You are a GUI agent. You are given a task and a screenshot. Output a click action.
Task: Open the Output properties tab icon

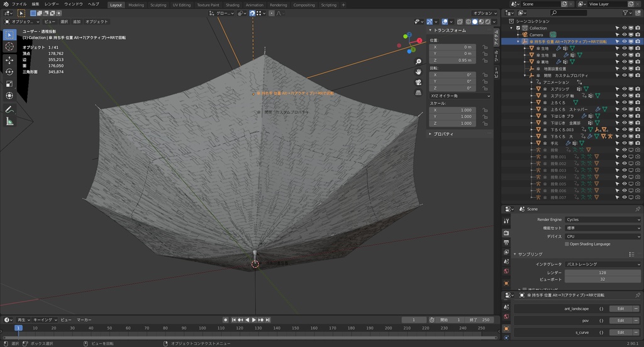pyautogui.click(x=506, y=244)
